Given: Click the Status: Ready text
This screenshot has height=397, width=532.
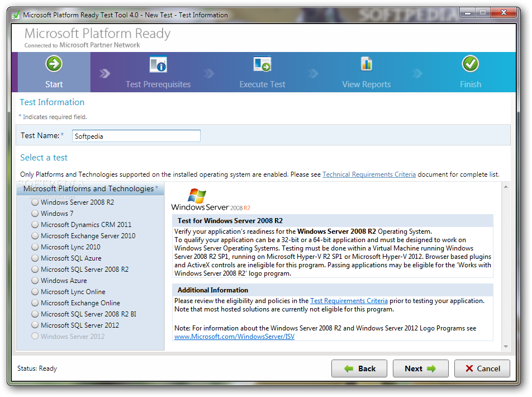Looking at the screenshot, I should (x=37, y=368).
